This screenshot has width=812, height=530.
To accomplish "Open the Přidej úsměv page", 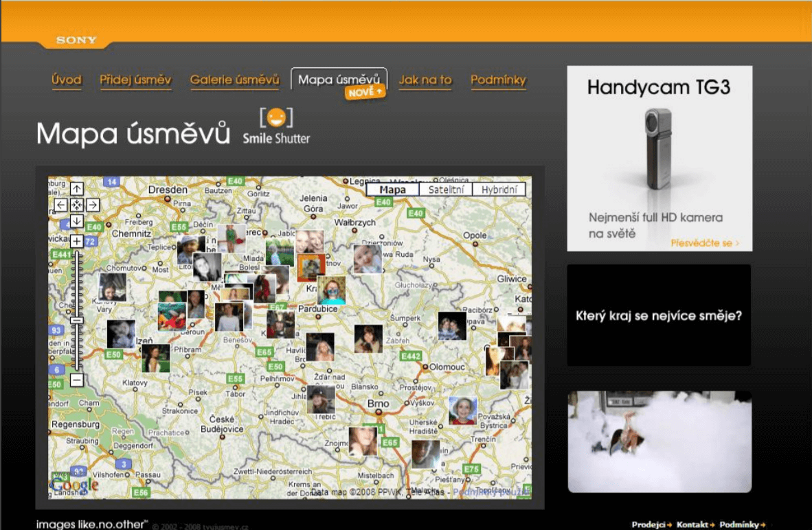I will tap(135, 80).
